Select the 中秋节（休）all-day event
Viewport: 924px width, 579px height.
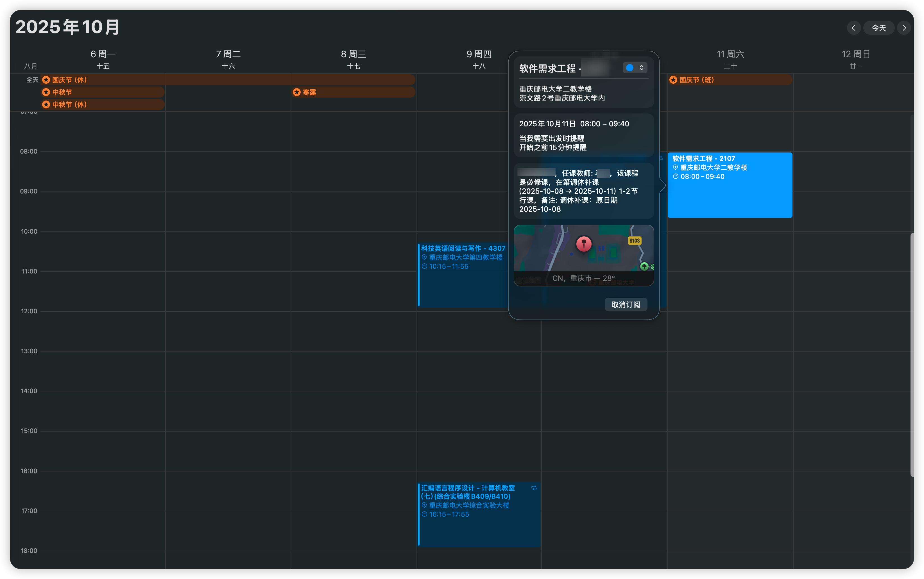click(x=103, y=104)
